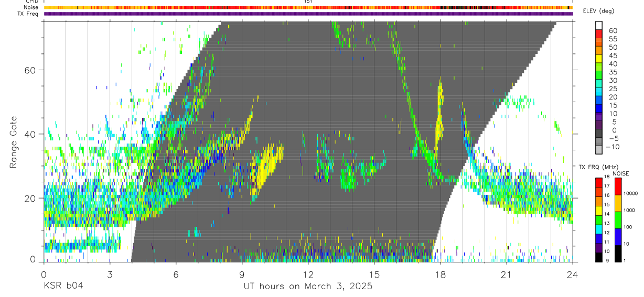Click the "18" tick label on the time axis
The width and height of the screenshot is (644, 297).
point(441,274)
